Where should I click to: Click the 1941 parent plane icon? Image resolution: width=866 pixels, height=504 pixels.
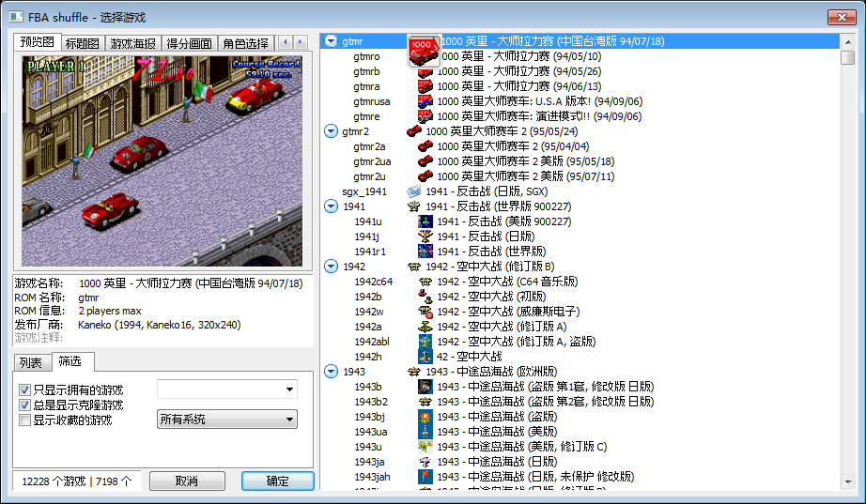[x=413, y=206]
